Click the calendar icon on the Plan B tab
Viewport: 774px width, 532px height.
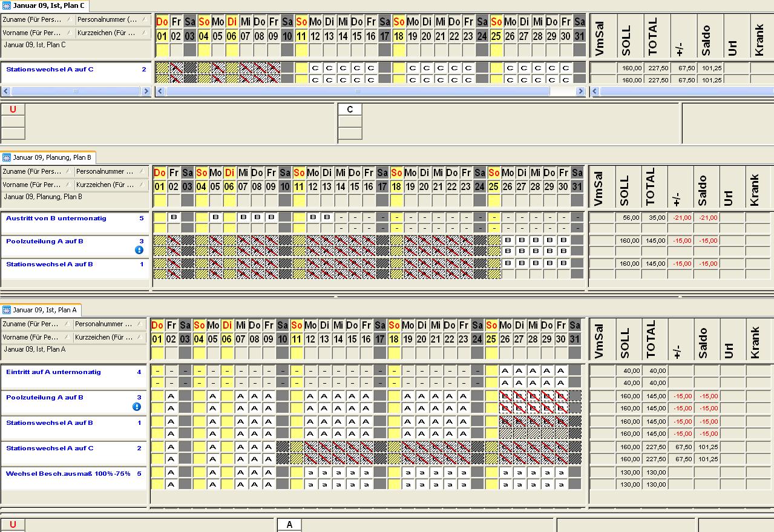[x=7, y=157]
